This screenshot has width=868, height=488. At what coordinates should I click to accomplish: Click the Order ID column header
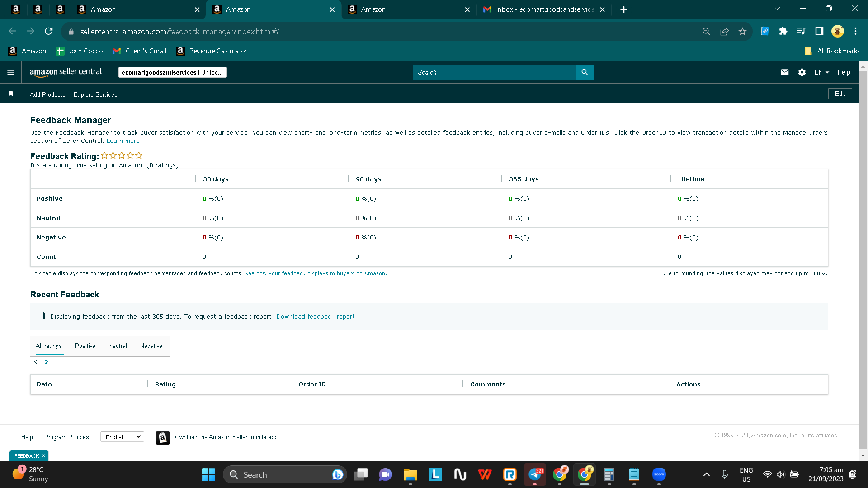pos(312,384)
